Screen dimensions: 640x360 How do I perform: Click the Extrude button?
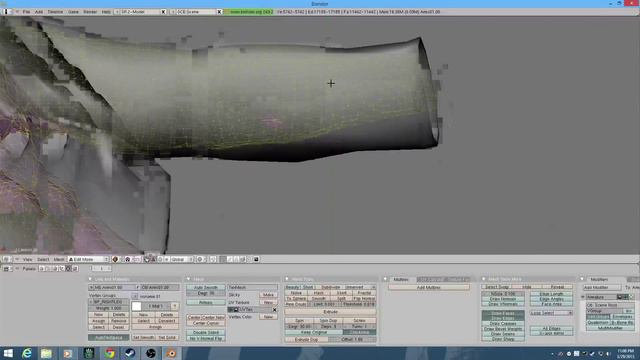pos(330,312)
